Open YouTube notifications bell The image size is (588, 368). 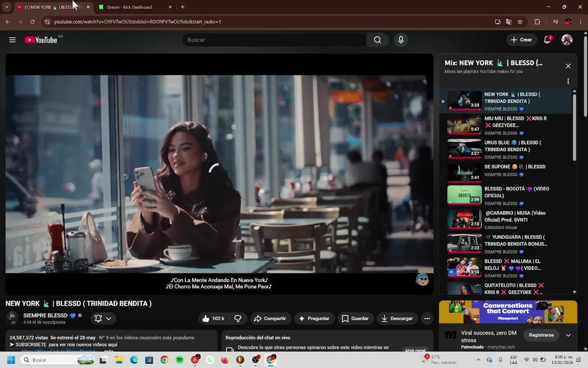547,40
